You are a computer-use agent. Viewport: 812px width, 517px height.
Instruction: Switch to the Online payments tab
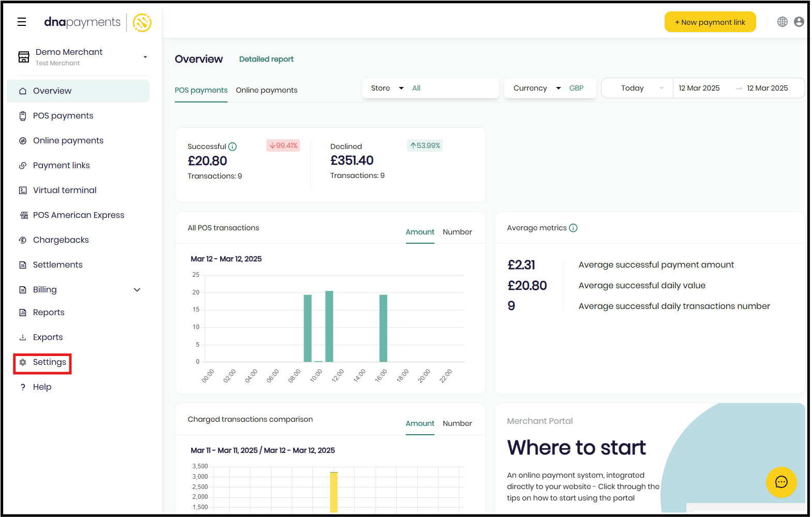(266, 90)
